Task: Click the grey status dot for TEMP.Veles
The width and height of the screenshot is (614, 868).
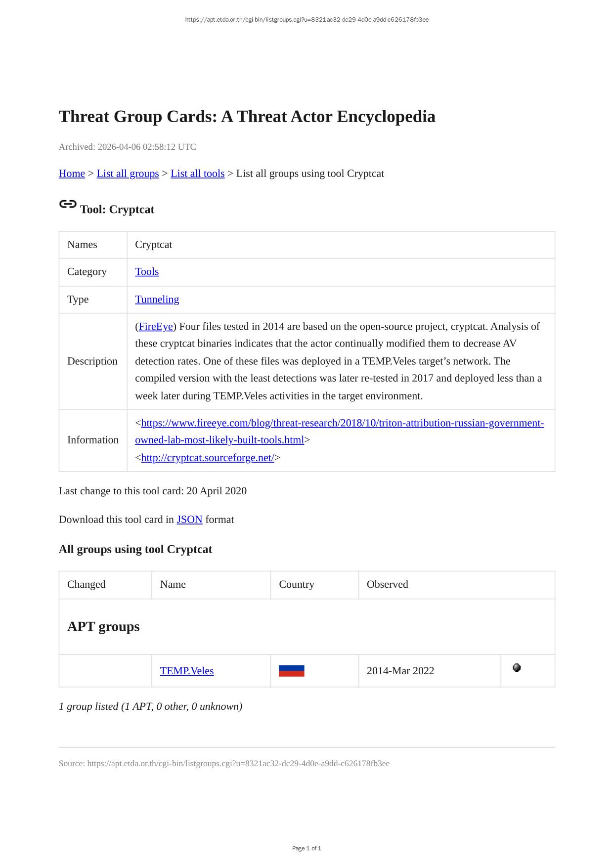Action: click(x=517, y=668)
